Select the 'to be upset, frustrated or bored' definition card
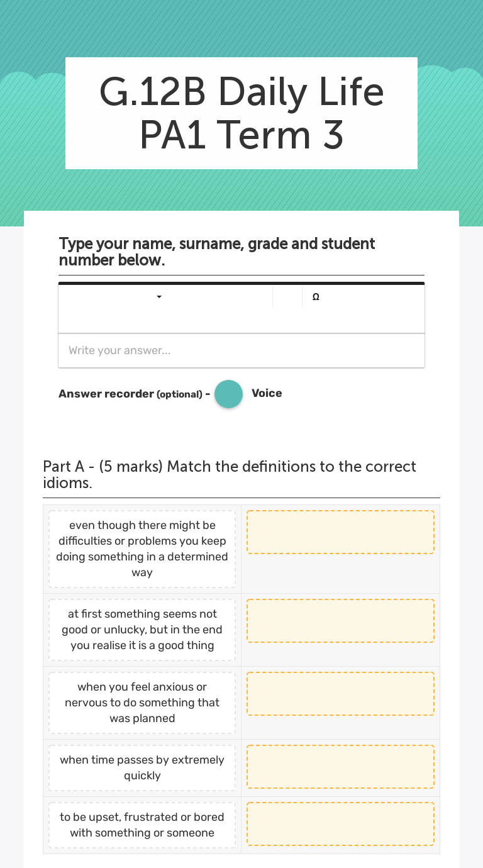 click(142, 824)
